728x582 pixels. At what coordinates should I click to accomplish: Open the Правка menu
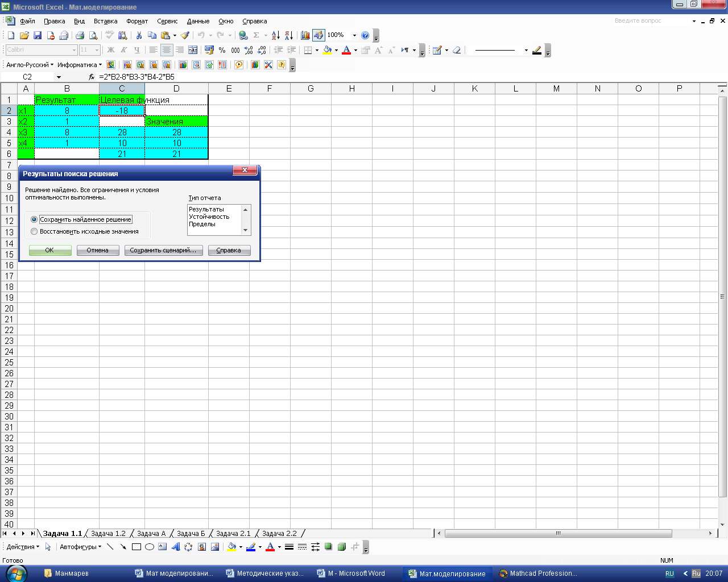tap(54, 21)
